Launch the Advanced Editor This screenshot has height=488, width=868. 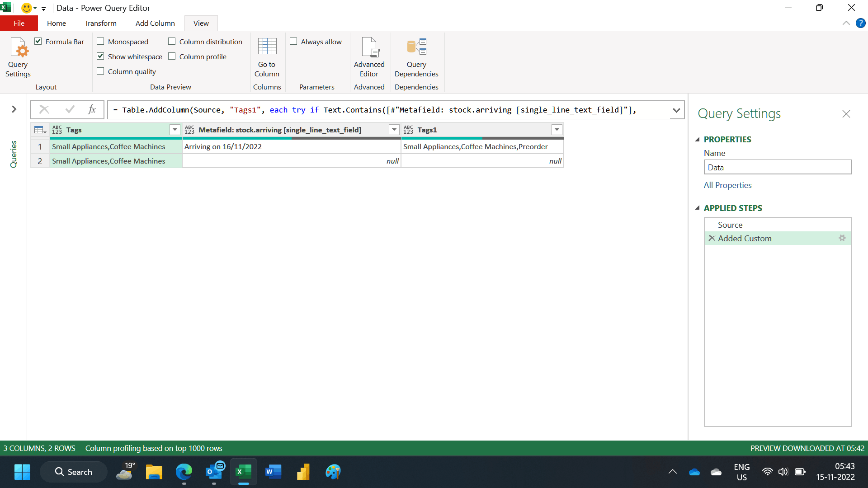(x=369, y=57)
